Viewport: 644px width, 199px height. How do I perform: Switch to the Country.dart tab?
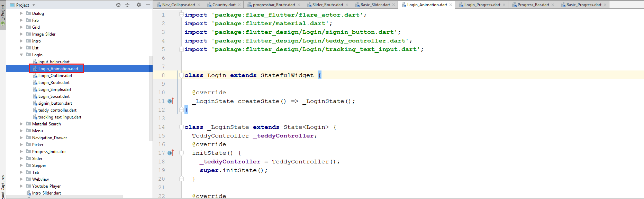click(224, 5)
